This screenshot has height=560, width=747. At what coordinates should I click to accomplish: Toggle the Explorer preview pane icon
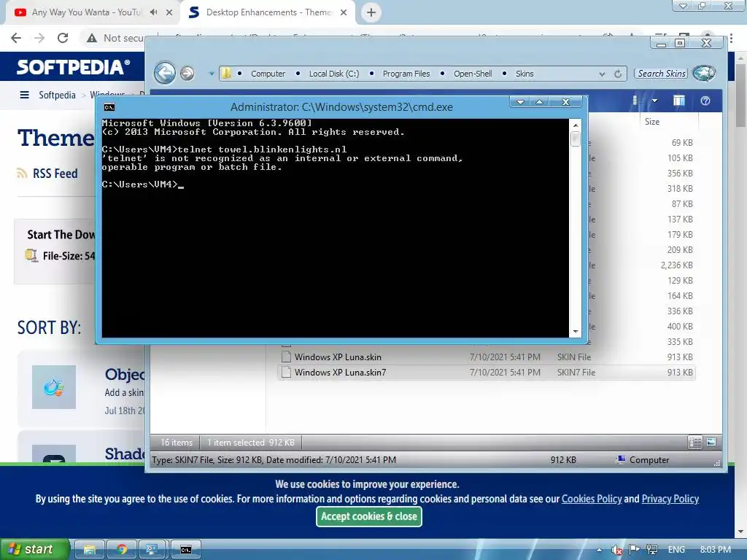[678, 101]
